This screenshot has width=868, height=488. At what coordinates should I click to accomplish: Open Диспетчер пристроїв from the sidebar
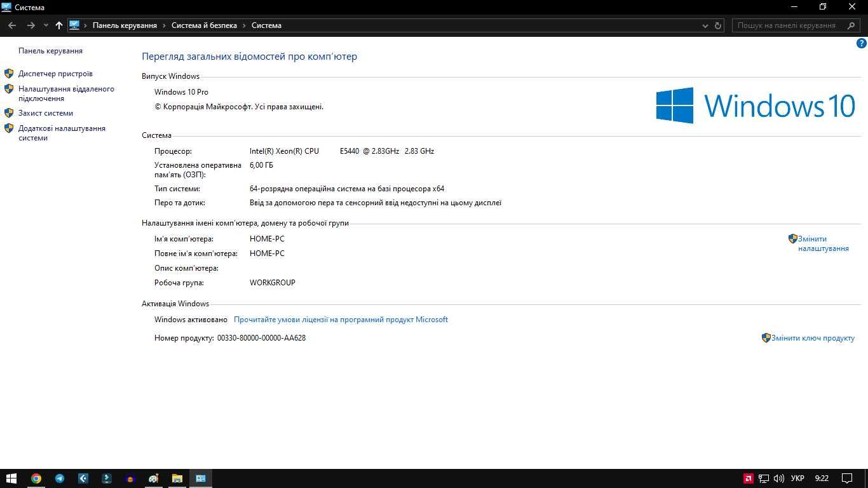click(55, 74)
